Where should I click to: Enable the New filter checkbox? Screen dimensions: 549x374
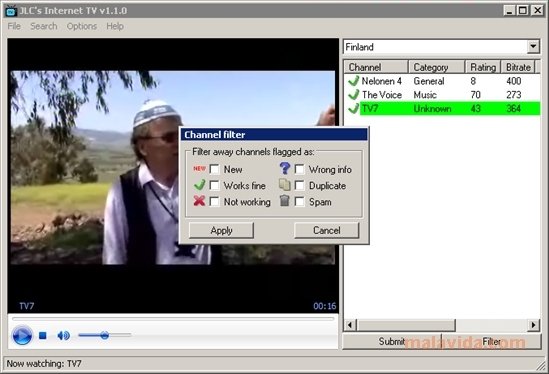pyautogui.click(x=215, y=169)
